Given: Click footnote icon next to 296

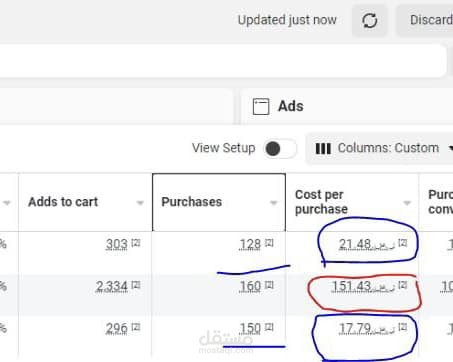Looking at the screenshot, I should tap(136, 327).
